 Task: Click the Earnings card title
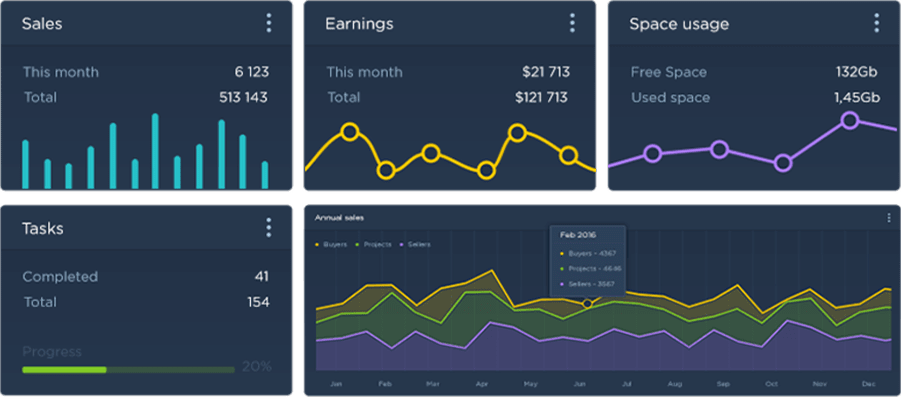point(359,24)
